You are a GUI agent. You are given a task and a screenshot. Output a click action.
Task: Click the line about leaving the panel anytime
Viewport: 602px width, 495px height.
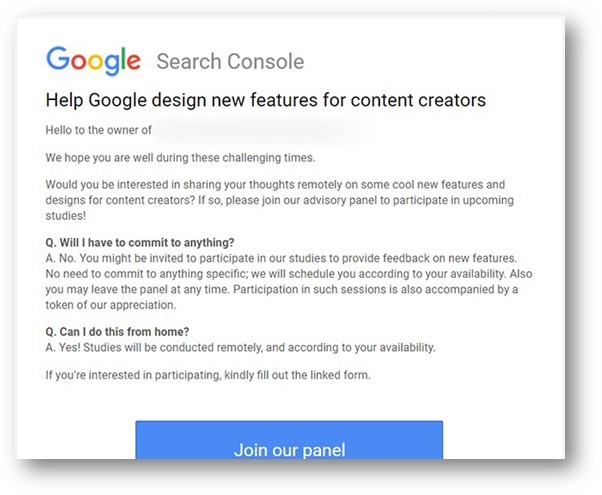[x=282, y=289]
